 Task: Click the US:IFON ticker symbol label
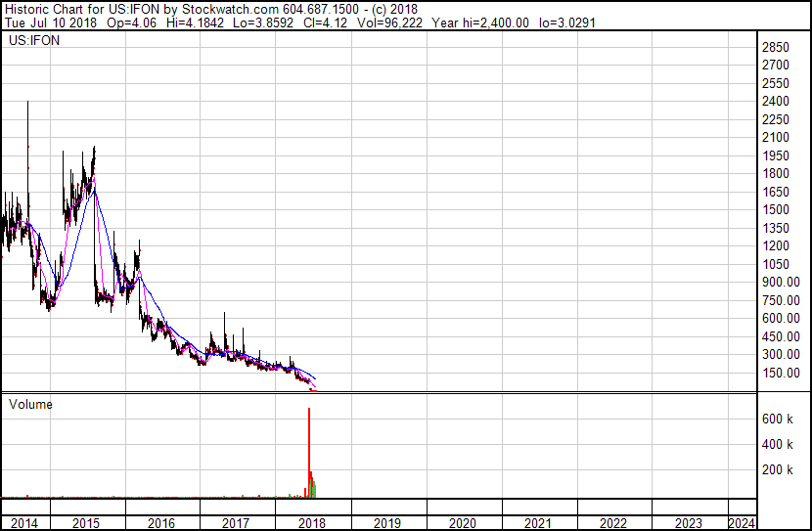[x=31, y=43]
